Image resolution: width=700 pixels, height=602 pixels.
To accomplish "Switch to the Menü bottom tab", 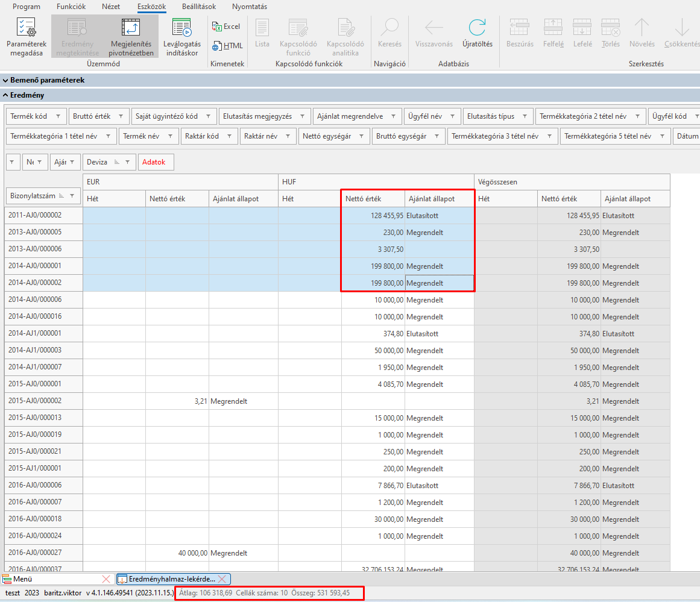I will (x=24, y=579).
